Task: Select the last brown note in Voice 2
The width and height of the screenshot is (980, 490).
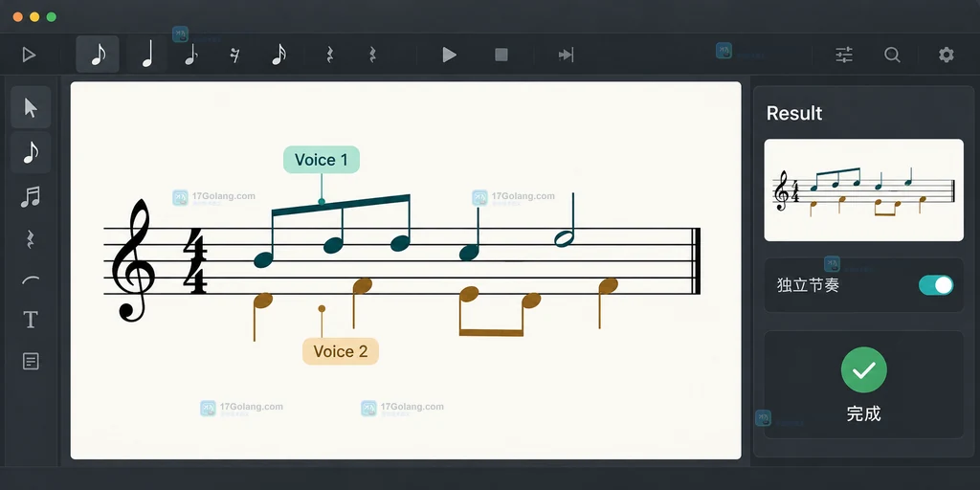Action: 608,286
